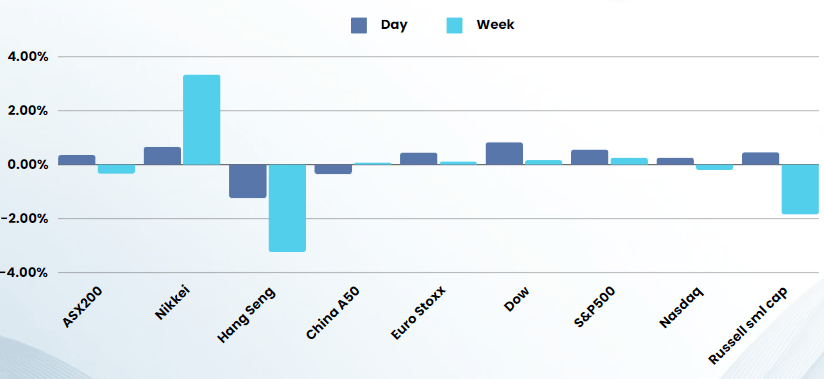This screenshot has height=379, width=824.
Task: Click the -2.00% y-axis value
Action: (25, 218)
